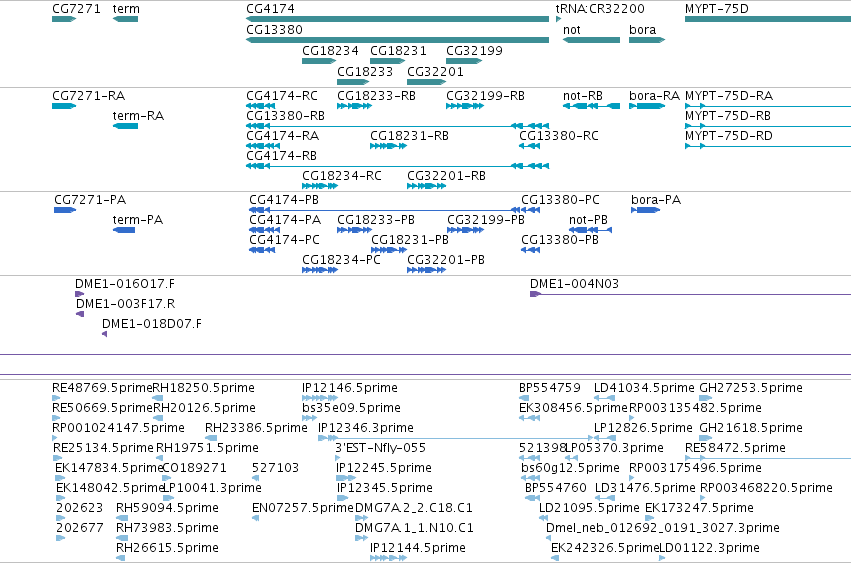851x563 pixels.
Task: Select EST IP12144.5prime
Action: 388,558
